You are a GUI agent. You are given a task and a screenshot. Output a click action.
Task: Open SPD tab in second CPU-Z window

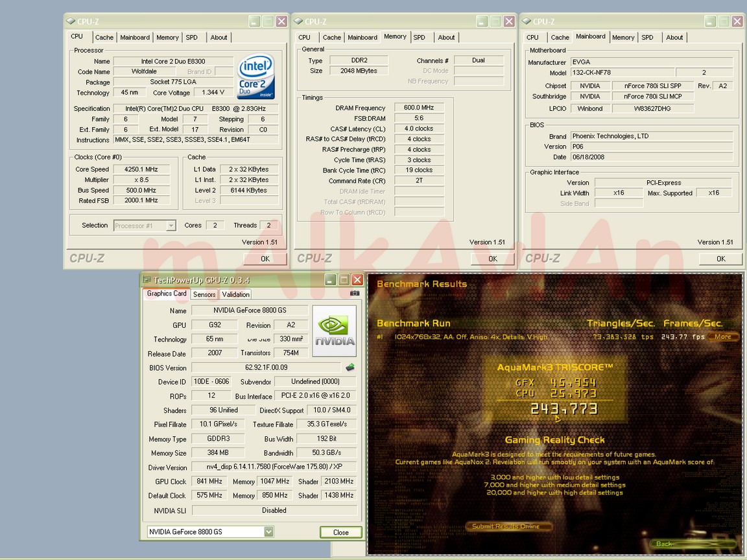pos(420,37)
